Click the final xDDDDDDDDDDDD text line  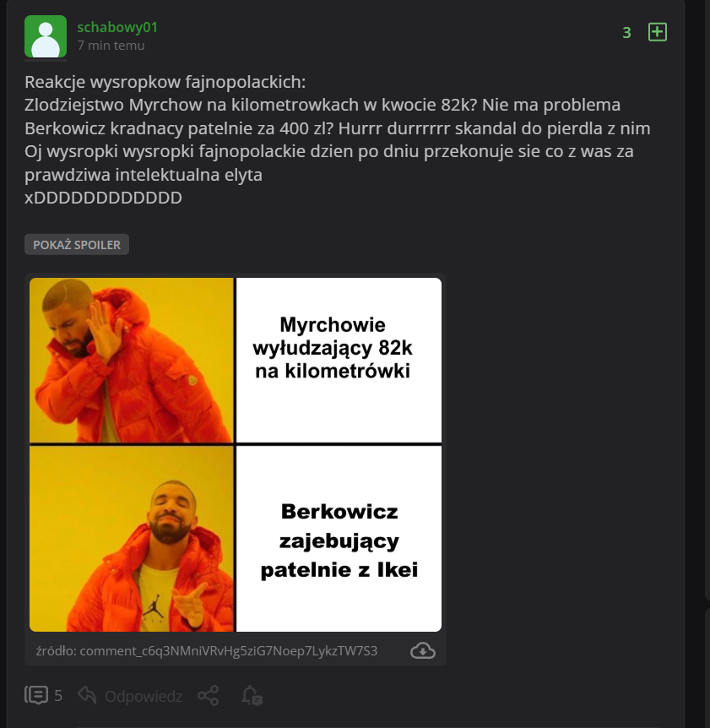point(103,198)
